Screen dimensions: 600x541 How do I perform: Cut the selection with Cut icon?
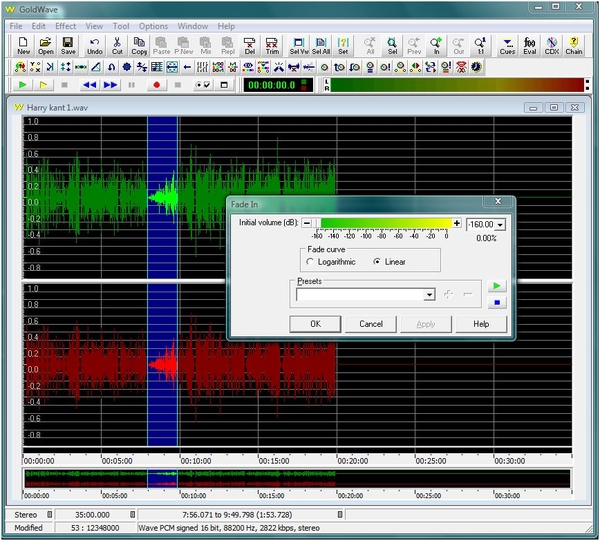(117, 46)
